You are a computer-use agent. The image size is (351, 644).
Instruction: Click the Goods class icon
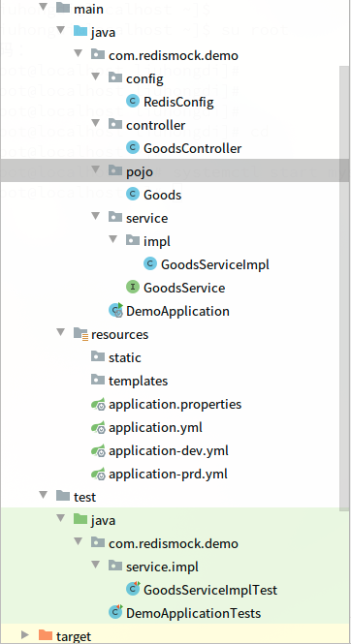(132, 194)
